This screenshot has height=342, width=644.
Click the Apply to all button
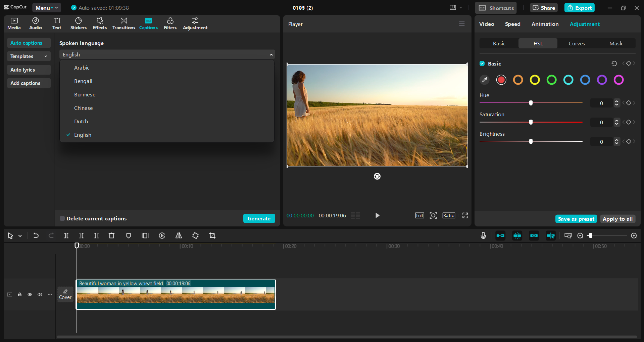(x=617, y=219)
